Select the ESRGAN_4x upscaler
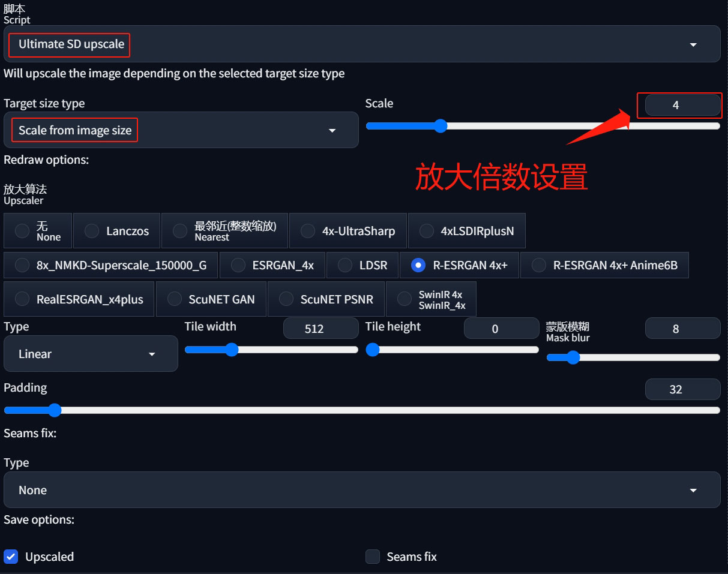 [272, 265]
